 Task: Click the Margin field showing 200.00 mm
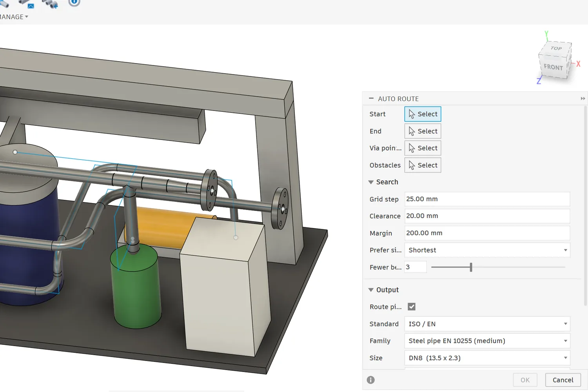(x=487, y=233)
